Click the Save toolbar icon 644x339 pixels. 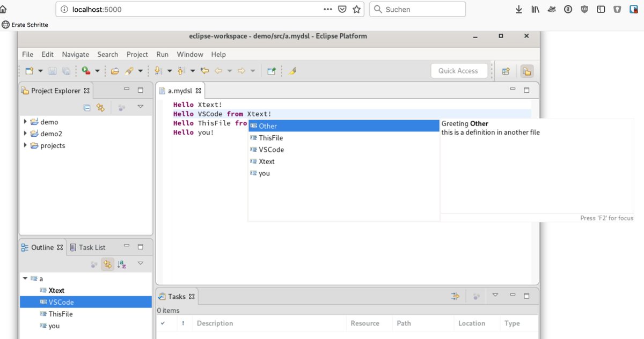click(x=53, y=71)
